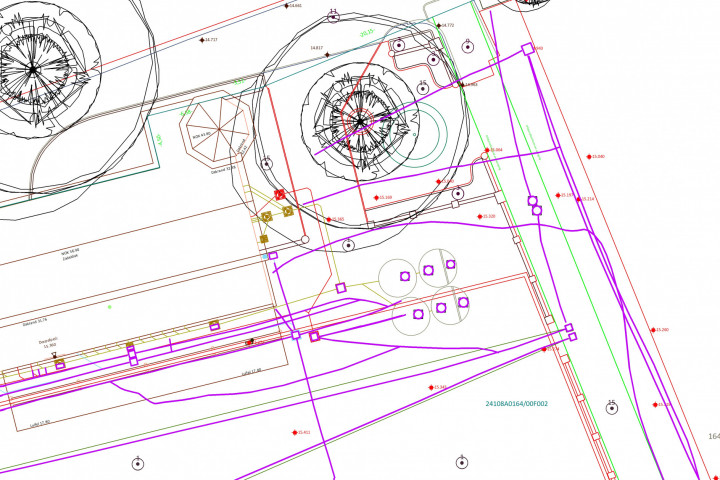720x480 pixels.
Task: Click the 14.817 elevation text label
Action: pos(316,47)
